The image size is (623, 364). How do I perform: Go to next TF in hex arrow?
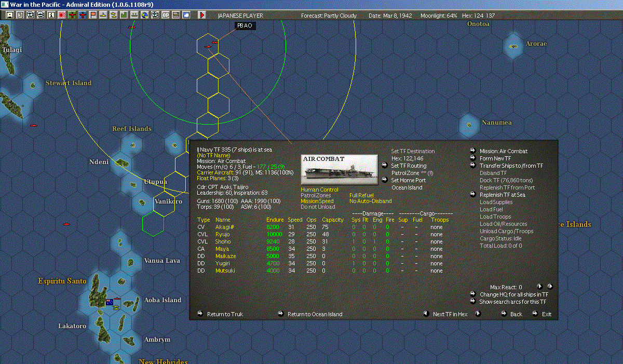pos(478,314)
